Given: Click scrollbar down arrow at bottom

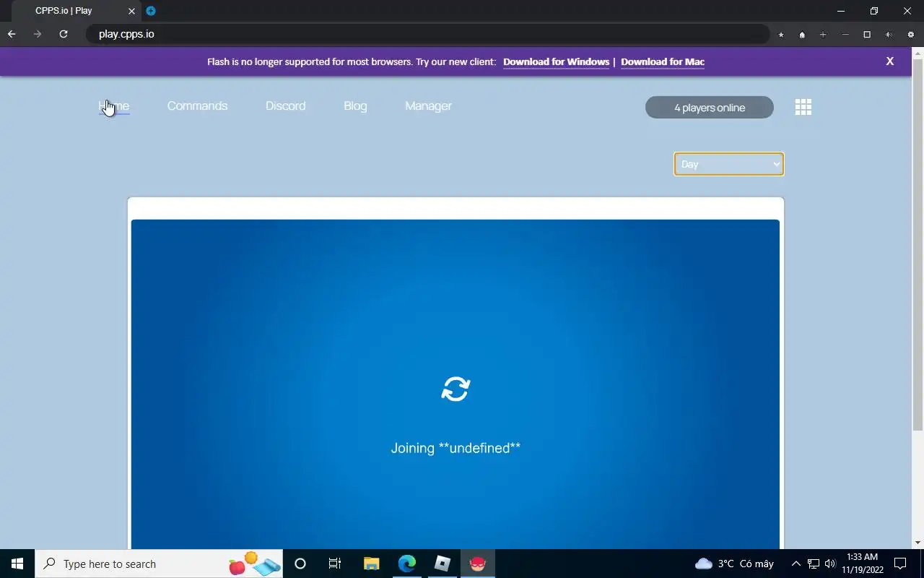Looking at the screenshot, I should 918,543.
